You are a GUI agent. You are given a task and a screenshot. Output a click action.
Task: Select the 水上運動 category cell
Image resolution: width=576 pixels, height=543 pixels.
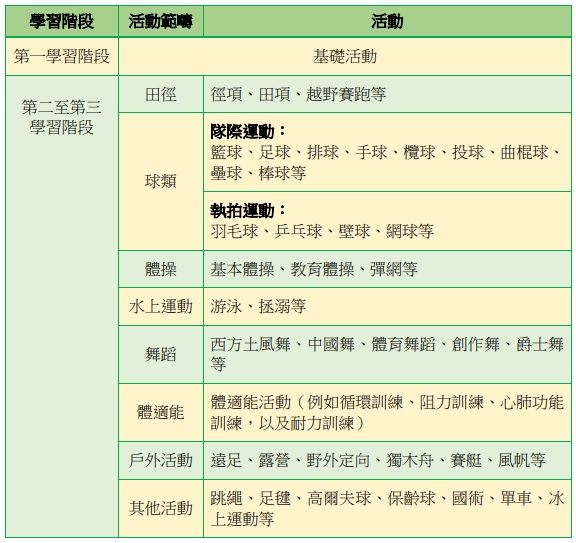[161, 306]
